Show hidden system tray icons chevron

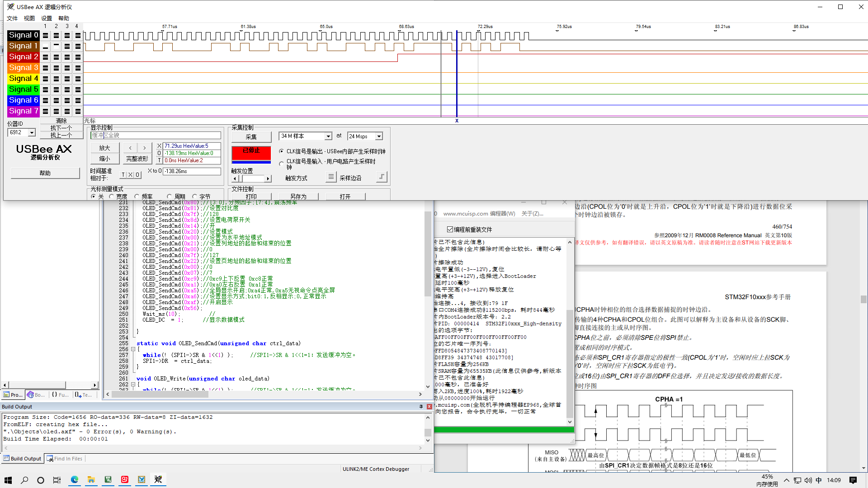(x=787, y=480)
